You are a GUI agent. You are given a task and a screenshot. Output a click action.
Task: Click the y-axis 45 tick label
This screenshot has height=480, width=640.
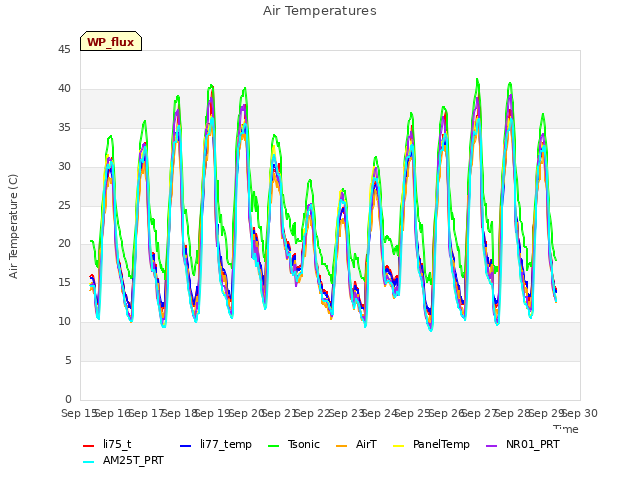pyautogui.click(x=64, y=49)
